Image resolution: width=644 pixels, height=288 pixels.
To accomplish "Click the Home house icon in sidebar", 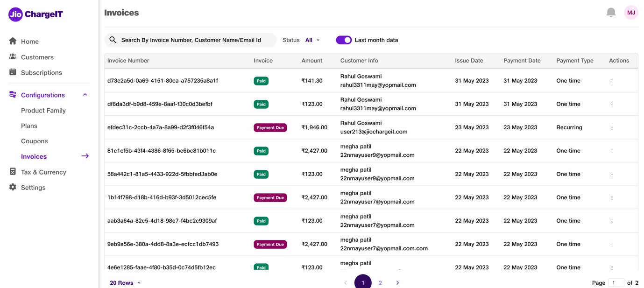I will click(13, 41).
